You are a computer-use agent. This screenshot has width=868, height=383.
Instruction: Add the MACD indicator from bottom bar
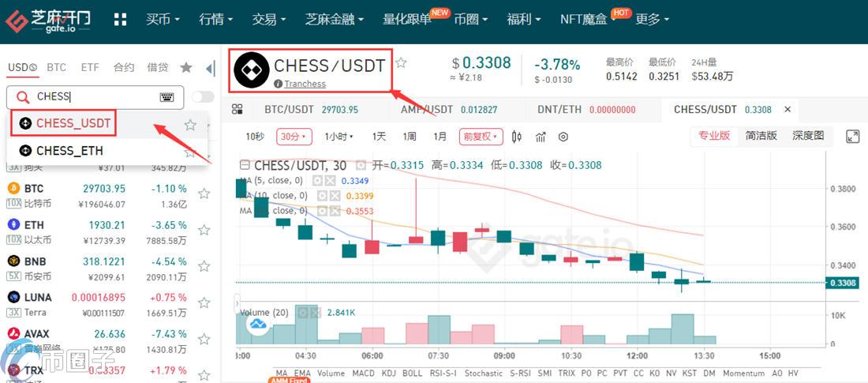coord(363,373)
